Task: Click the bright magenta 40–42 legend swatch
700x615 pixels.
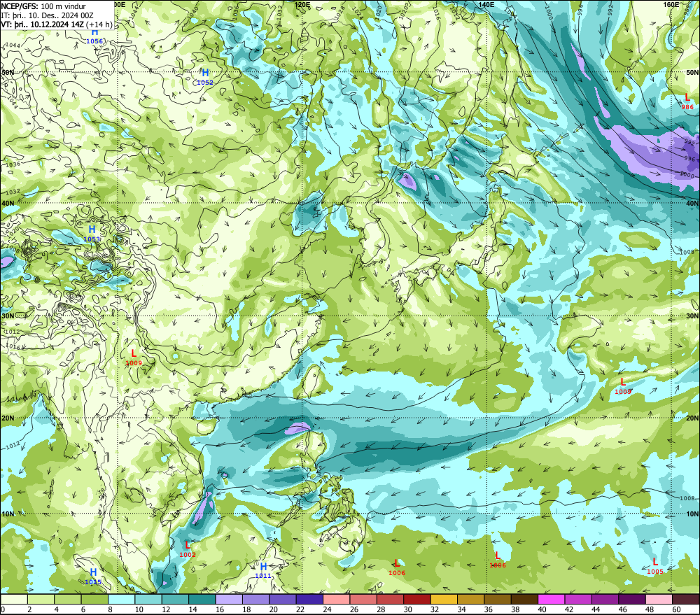Action: tap(552, 599)
